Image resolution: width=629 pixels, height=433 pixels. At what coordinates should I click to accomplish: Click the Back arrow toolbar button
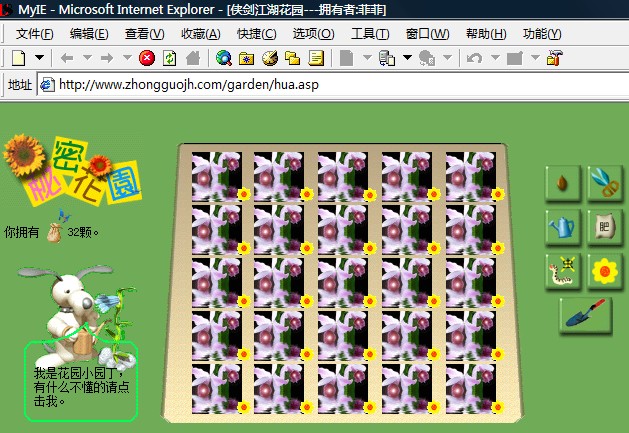pos(67,58)
